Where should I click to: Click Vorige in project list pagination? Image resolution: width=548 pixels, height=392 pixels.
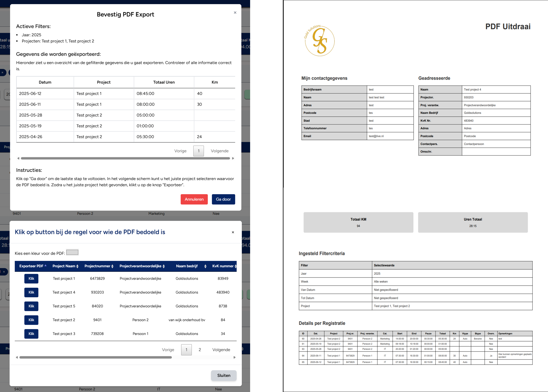pyautogui.click(x=168, y=350)
